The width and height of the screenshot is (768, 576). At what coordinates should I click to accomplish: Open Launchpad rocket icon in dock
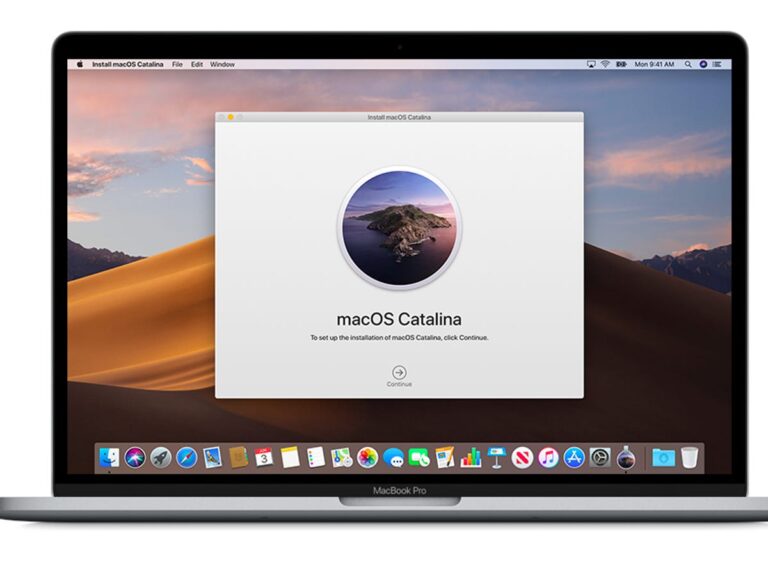point(161,458)
